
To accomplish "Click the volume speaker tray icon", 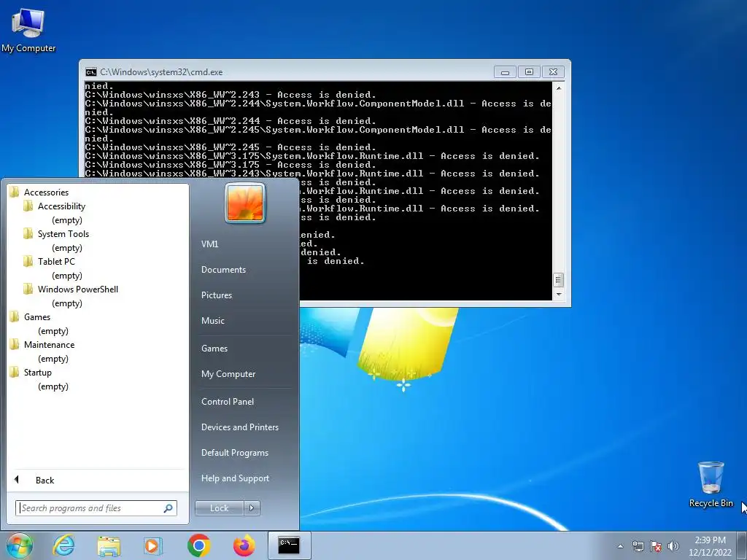I will click(x=673, y=546).
